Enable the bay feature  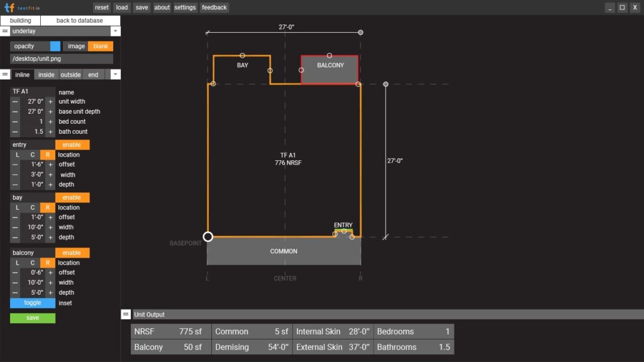72,197
